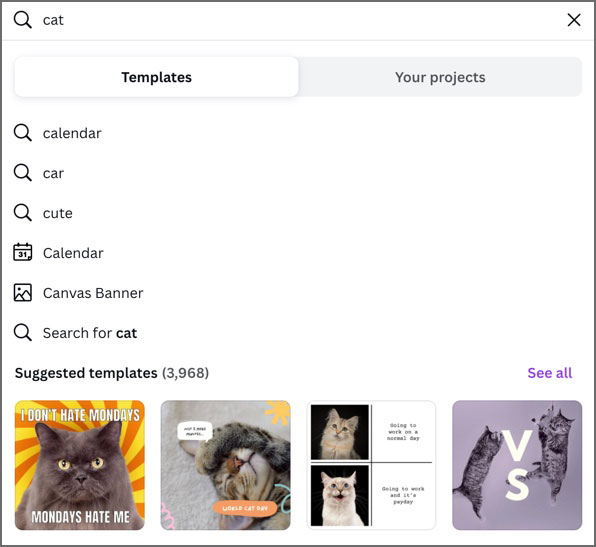Click the Calendar design type icon

point(22,252)
